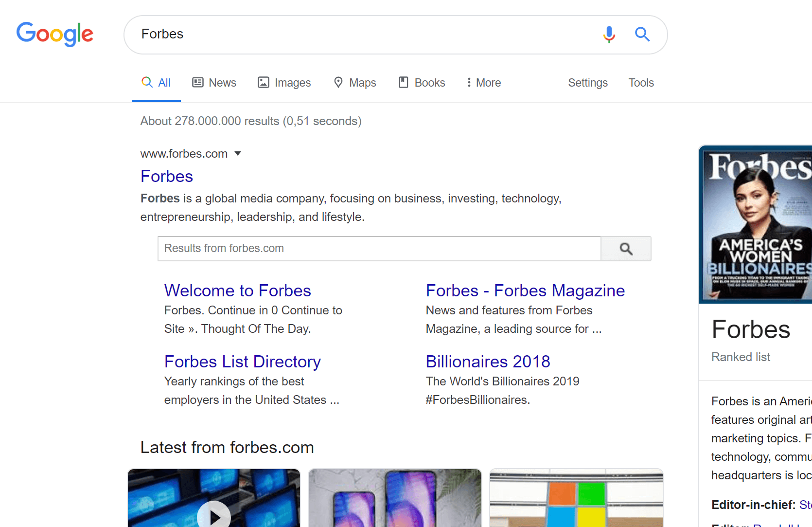Click the newspaper icon next to News

click(x=197, y=82)
